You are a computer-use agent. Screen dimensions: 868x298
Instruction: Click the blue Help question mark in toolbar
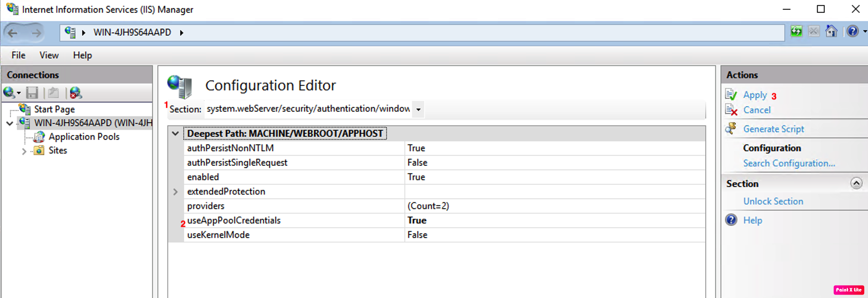(852, 32)
